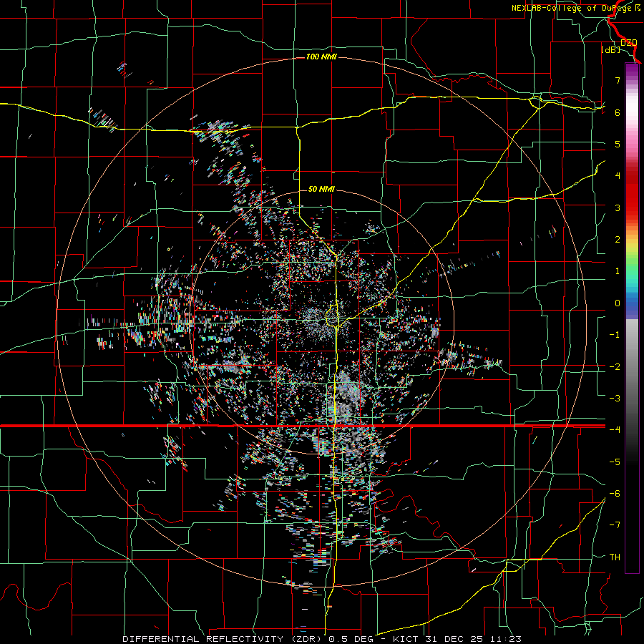Click the "-6" value on the color scale
Viewport: 644px width, 644px height.
(x=615, y=493)
